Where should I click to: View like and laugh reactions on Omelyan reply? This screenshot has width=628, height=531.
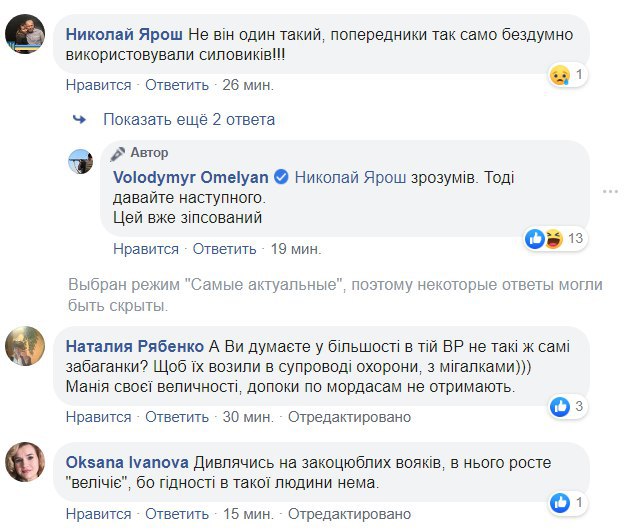pyautogui.click(x=544, y=238)
